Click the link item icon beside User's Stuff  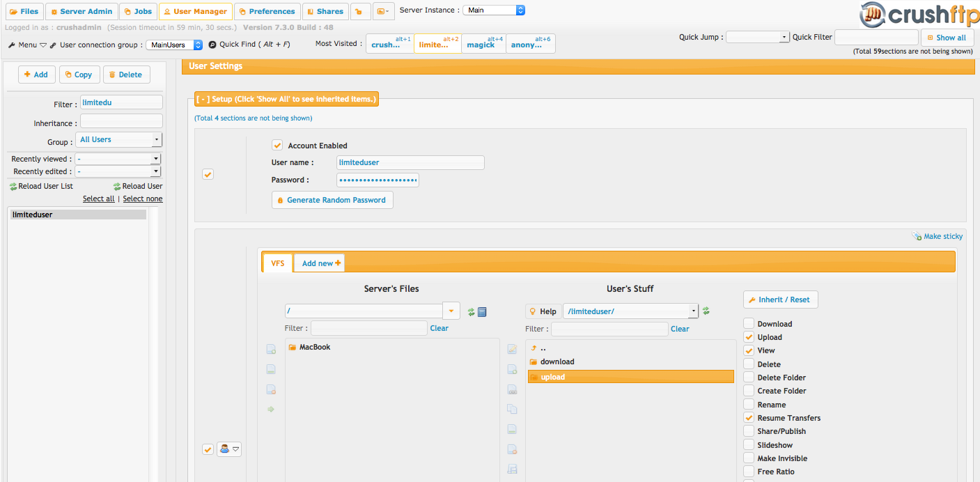[512, 389]
